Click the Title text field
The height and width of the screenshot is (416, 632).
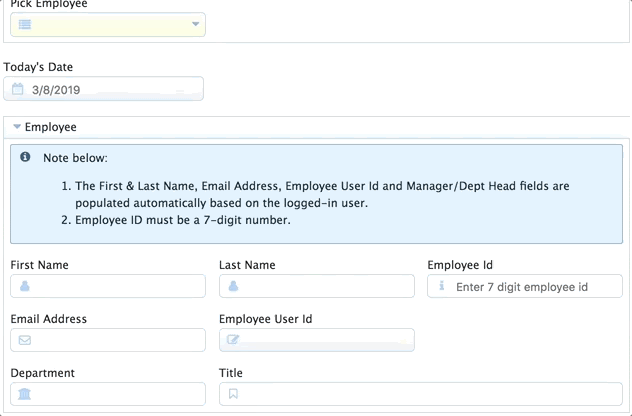(x=421, y=394)
